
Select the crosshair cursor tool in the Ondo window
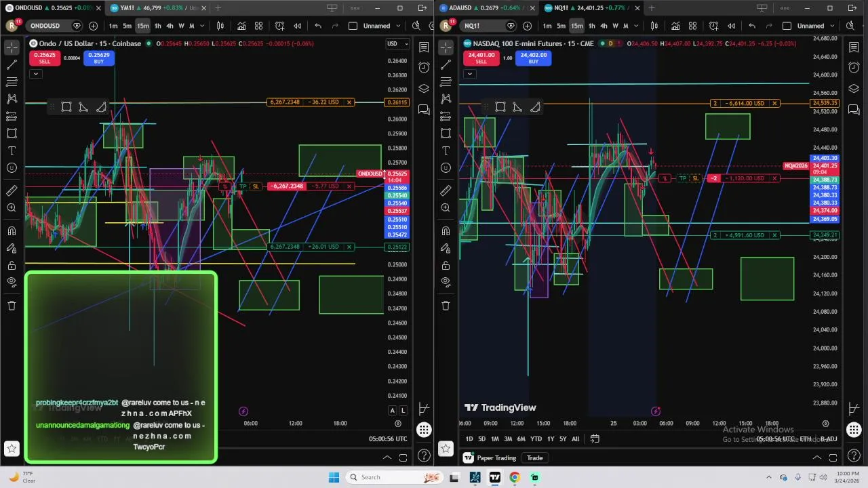12,47
